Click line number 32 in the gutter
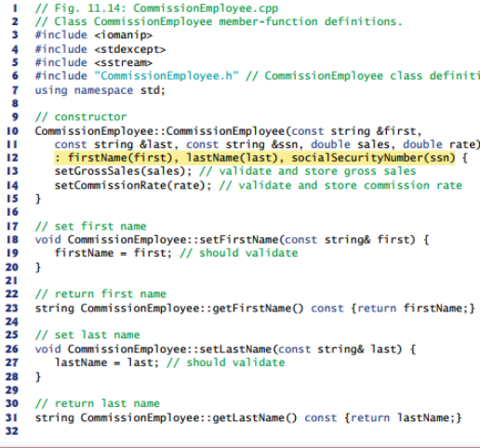480x448 pixels. coord(12,431)
